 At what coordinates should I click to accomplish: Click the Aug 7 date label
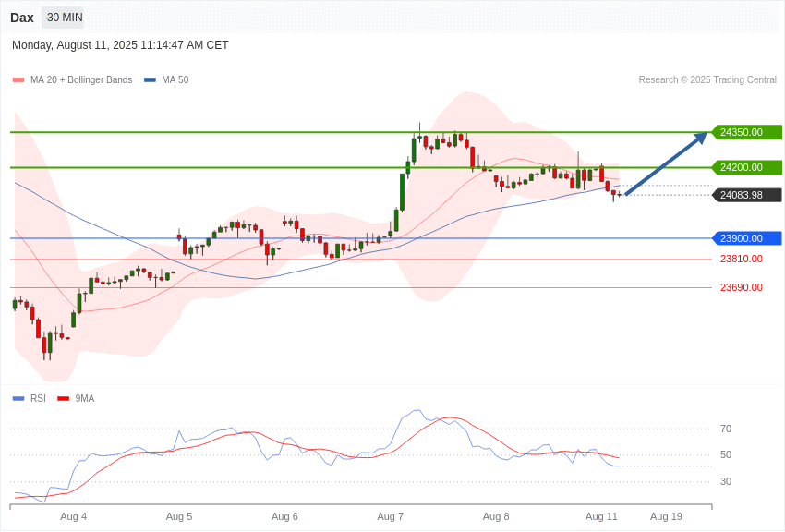(391, 516)
